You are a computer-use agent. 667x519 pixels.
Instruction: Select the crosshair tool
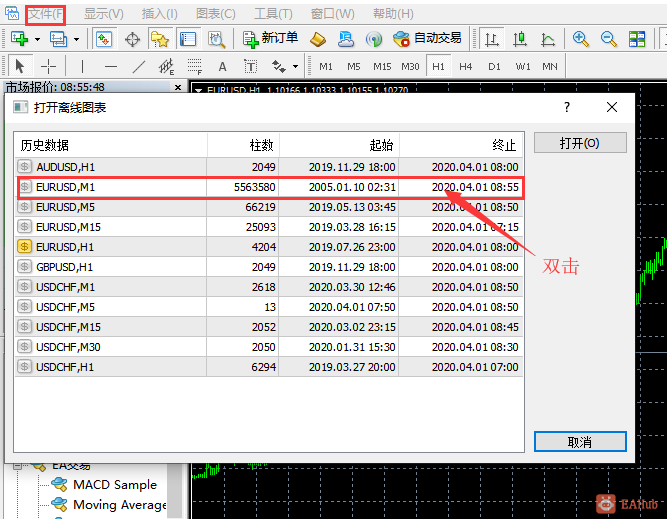point(48,66)
